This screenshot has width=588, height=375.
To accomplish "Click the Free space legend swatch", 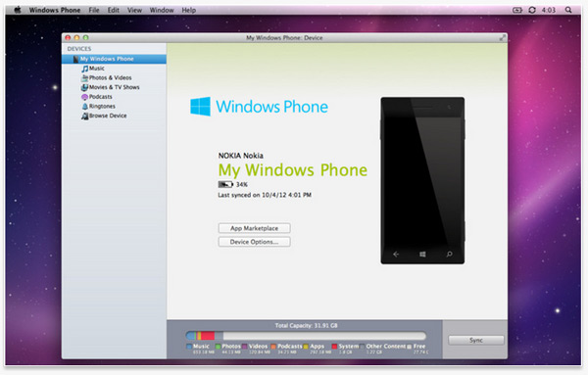I will [410, 347].
